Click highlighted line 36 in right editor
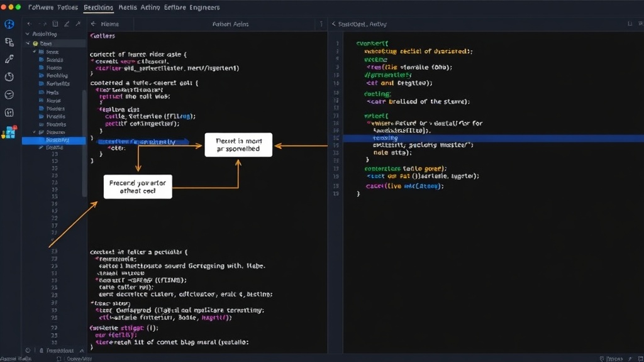 (x=493, y=138)
